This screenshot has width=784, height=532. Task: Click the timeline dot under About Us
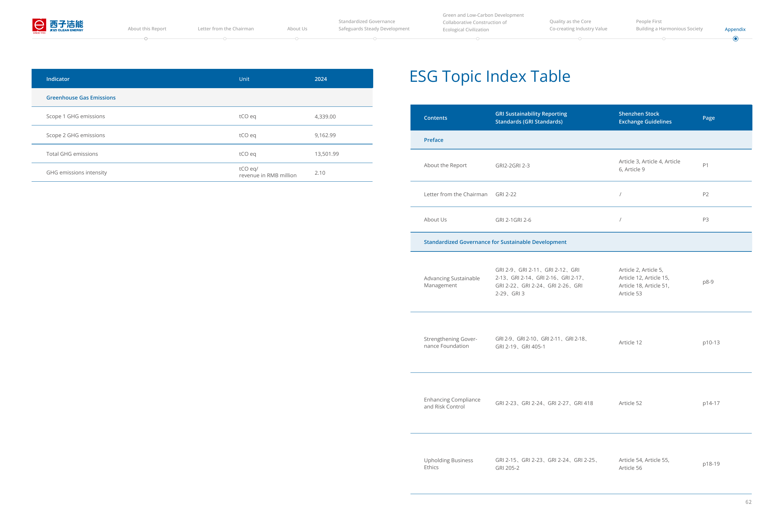[x=296, y=39]
